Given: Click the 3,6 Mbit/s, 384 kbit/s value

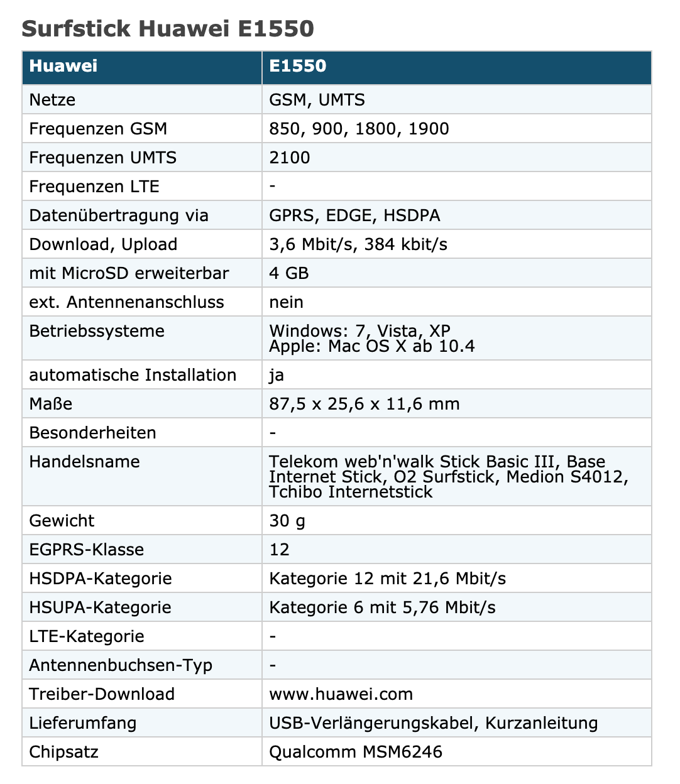Looking at the screenshot, I should click(x=358, y=244).
